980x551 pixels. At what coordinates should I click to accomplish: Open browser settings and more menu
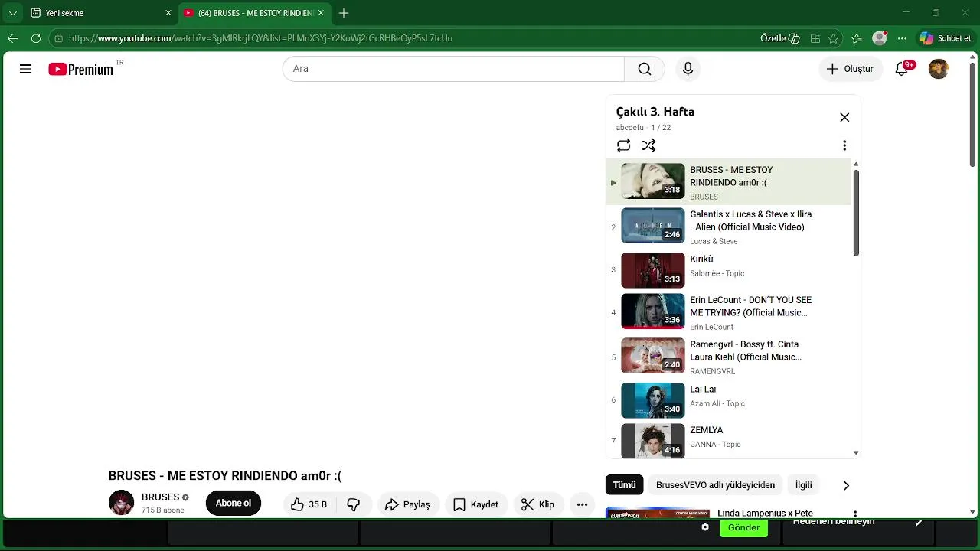pyautogui.click(x=903, y=38)
